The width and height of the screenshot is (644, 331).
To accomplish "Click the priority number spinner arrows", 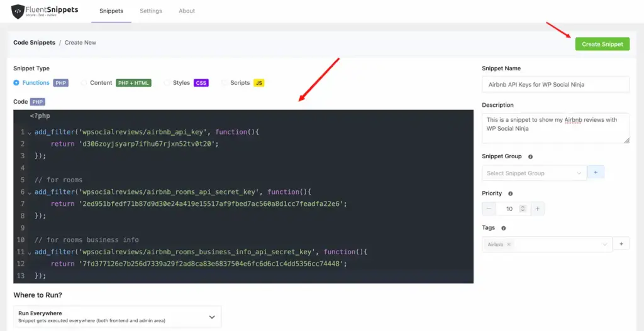I will pos(523,209).
